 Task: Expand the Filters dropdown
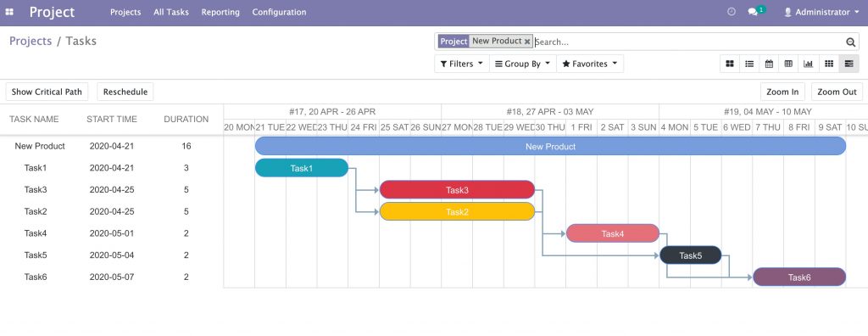(462, 64)
